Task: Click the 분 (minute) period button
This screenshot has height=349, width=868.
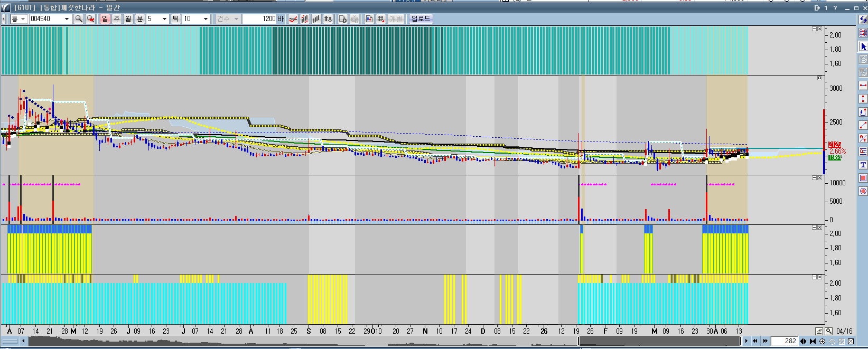Action: pyautogui.click(x=140, y=19)
